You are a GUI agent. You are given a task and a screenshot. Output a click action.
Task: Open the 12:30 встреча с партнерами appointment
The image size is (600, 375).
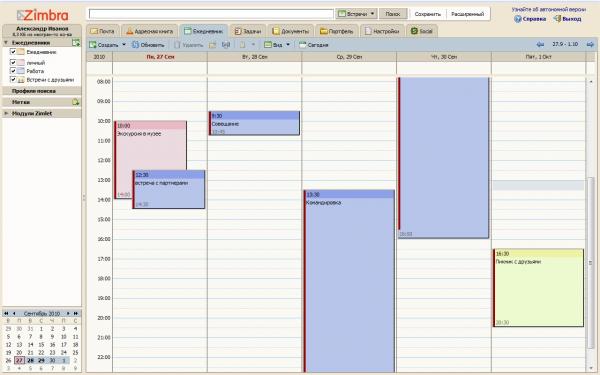169,190
